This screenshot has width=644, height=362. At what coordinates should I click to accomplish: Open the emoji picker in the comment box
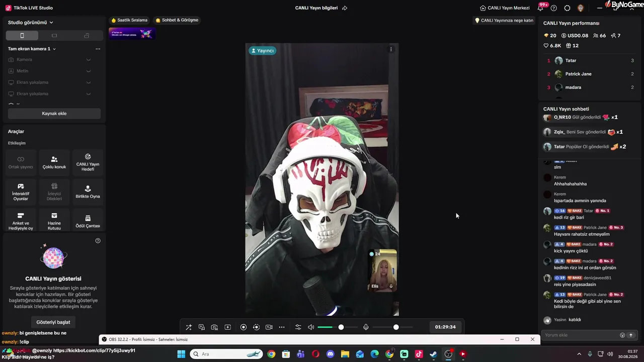[x=622, y=335]
